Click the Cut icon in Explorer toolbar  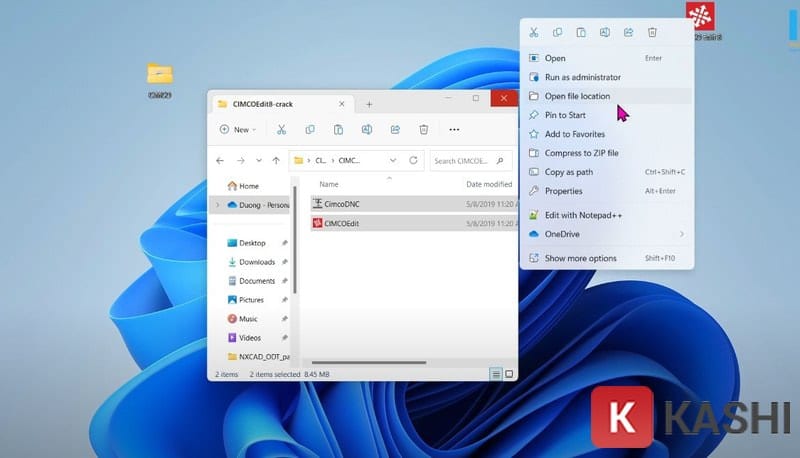point(282,129)
